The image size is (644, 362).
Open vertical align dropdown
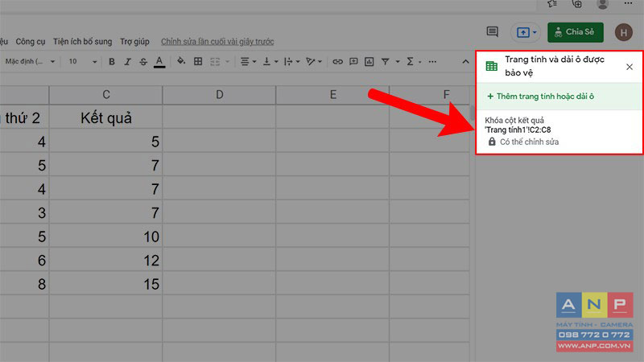(270, 62)
